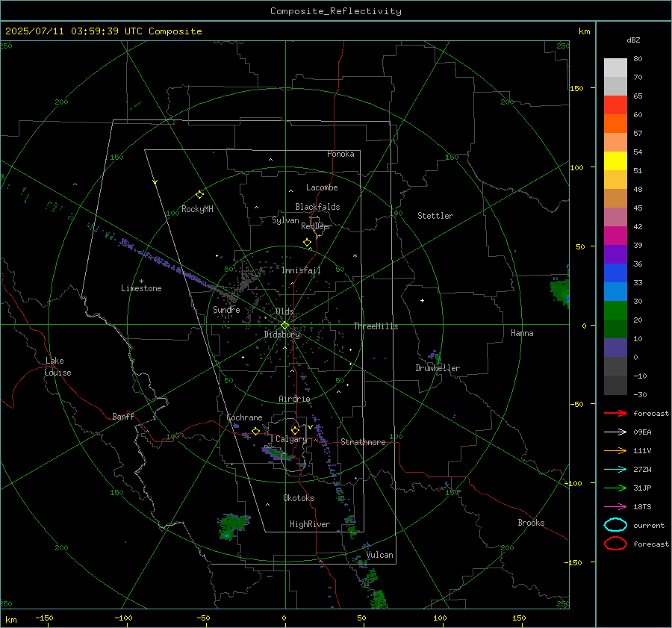Click the yellow diamond marker above Calgary

coord(295,430)
